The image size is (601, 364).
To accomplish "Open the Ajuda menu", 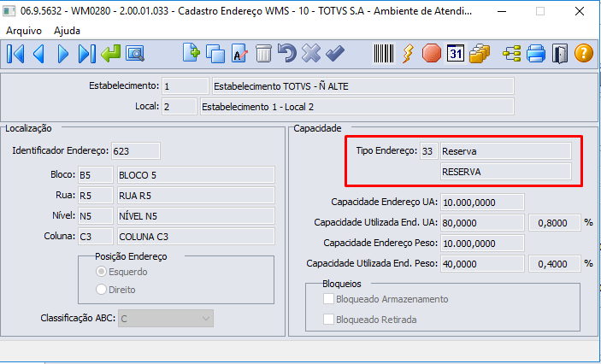I will (67, 31).
